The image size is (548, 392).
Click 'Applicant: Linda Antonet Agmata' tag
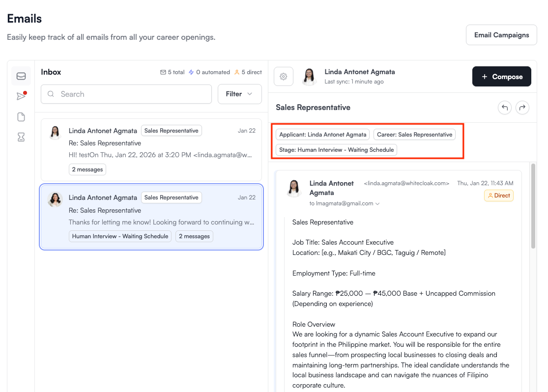coord(323,135)
